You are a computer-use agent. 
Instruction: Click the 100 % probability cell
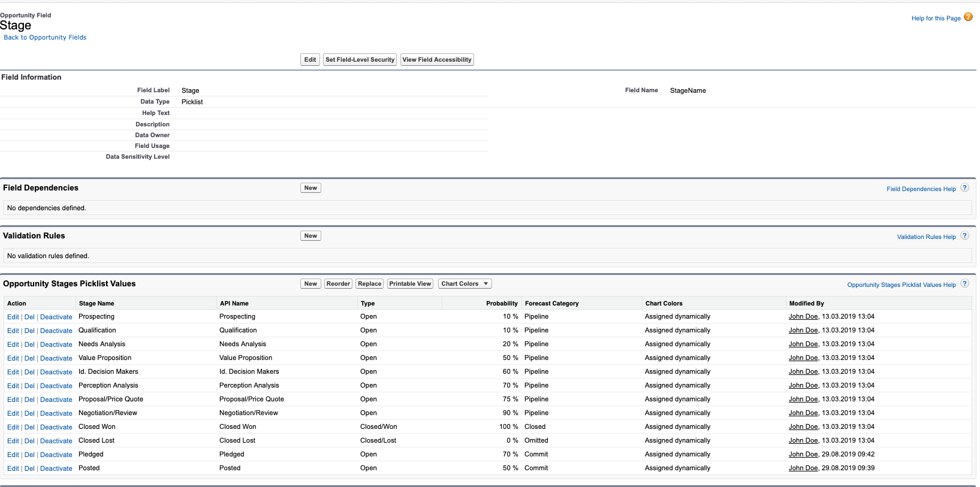(509, 426)
